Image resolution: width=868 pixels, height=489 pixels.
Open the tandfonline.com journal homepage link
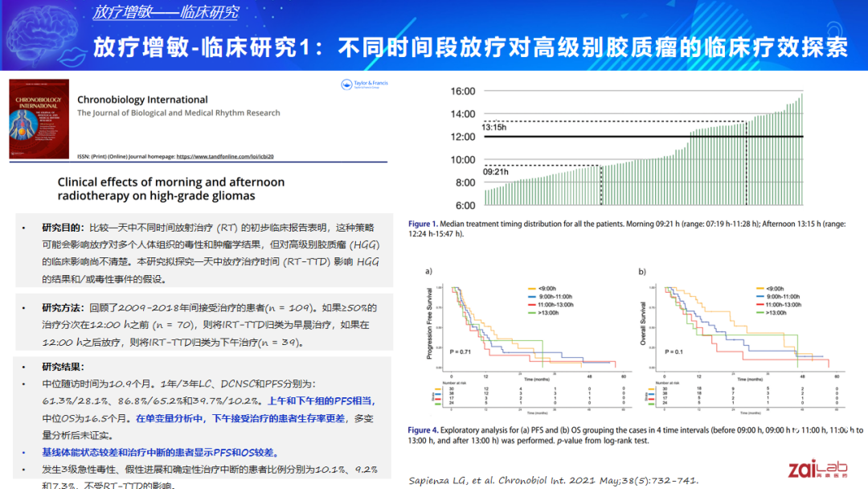click(x=225, y=157)
